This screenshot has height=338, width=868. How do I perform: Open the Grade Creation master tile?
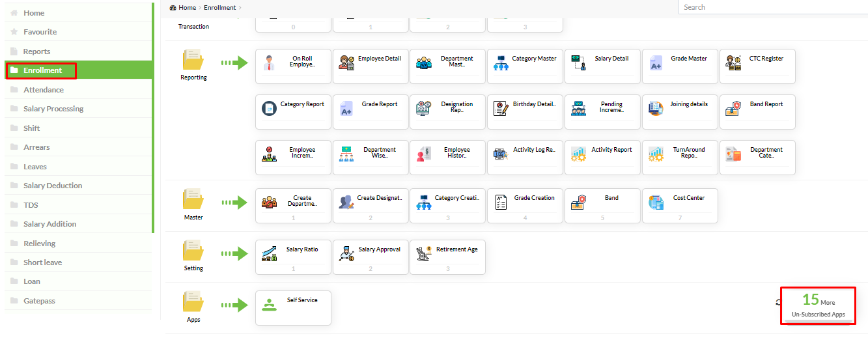[x=526, y=206]
